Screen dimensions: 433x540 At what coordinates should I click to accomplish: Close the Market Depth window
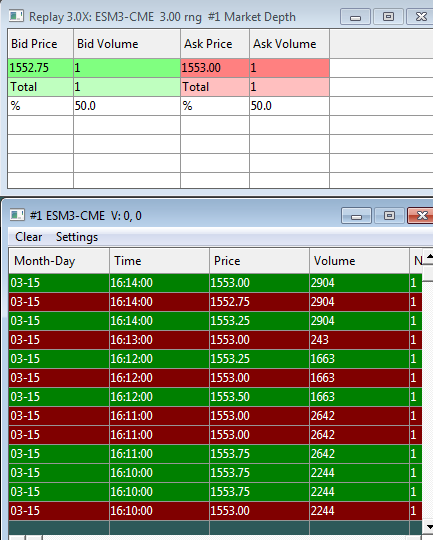click(420, 17)
